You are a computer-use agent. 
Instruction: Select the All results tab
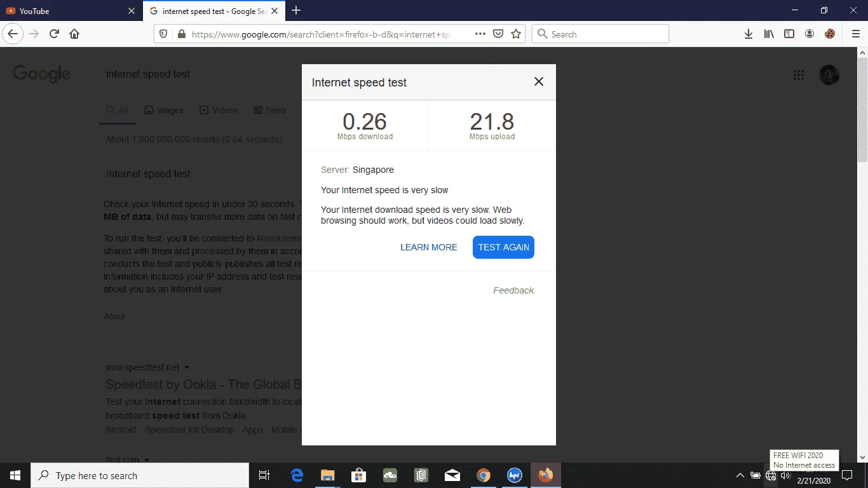[118, 110]
